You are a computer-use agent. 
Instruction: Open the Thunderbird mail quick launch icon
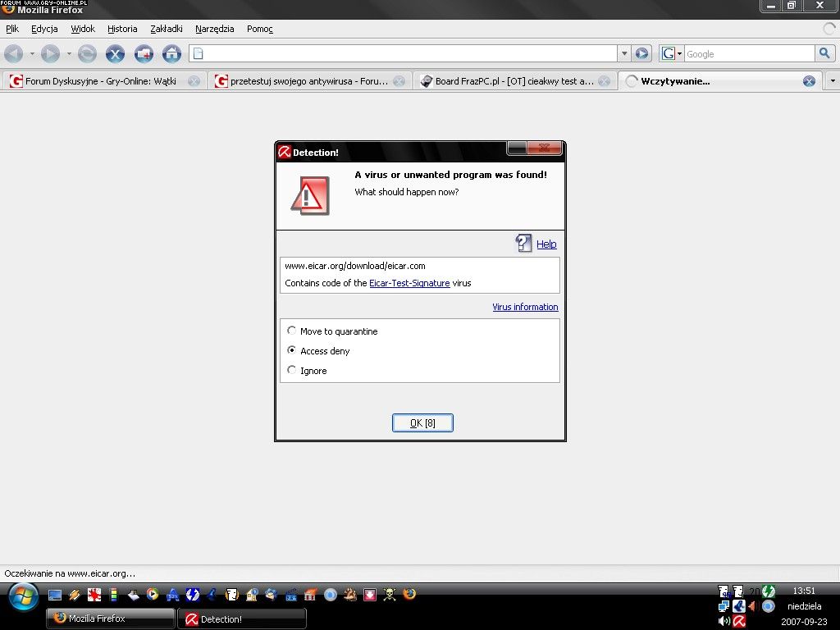271,594
